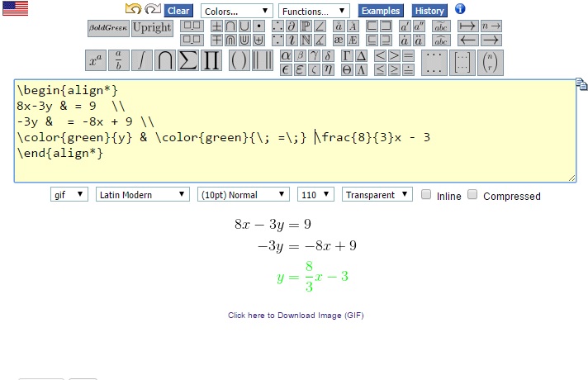Insert Greek letter alpha

[286, 56]
